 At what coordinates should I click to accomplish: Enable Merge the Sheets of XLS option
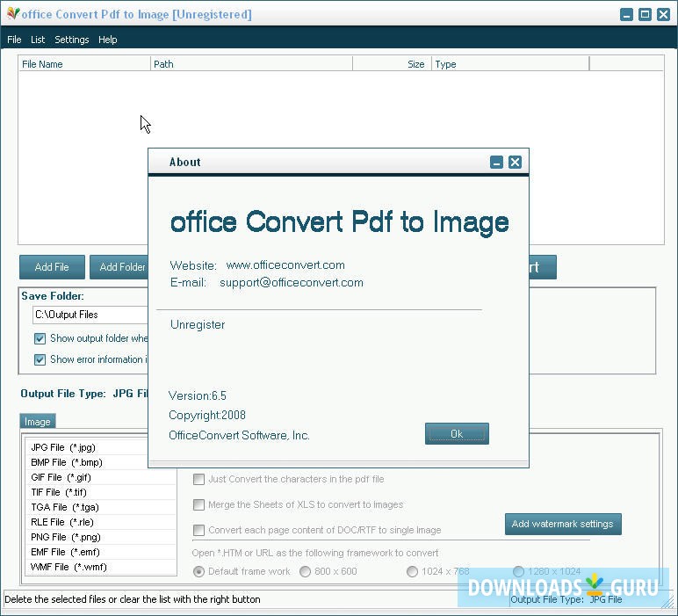coord(198,504)
